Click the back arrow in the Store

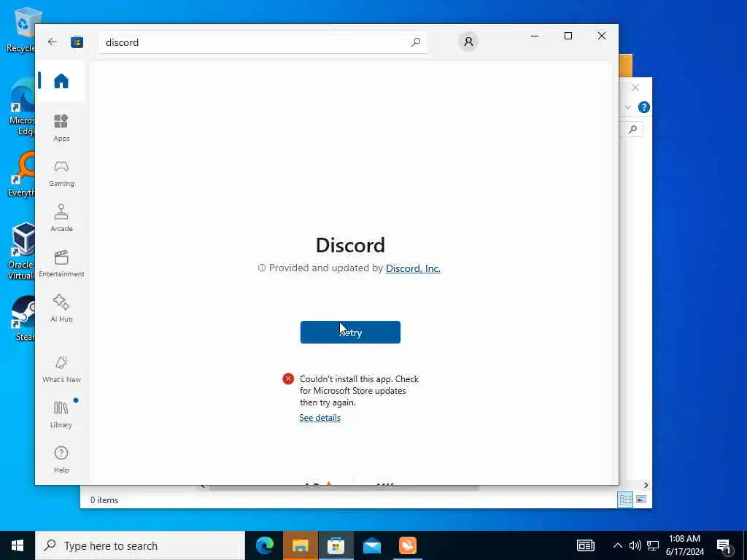[53, 42]
